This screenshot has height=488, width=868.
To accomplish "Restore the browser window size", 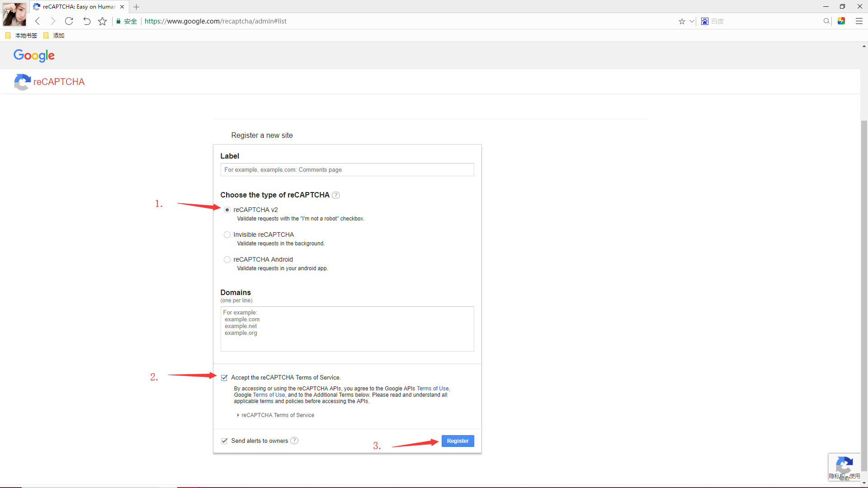I will click(842, 6).
